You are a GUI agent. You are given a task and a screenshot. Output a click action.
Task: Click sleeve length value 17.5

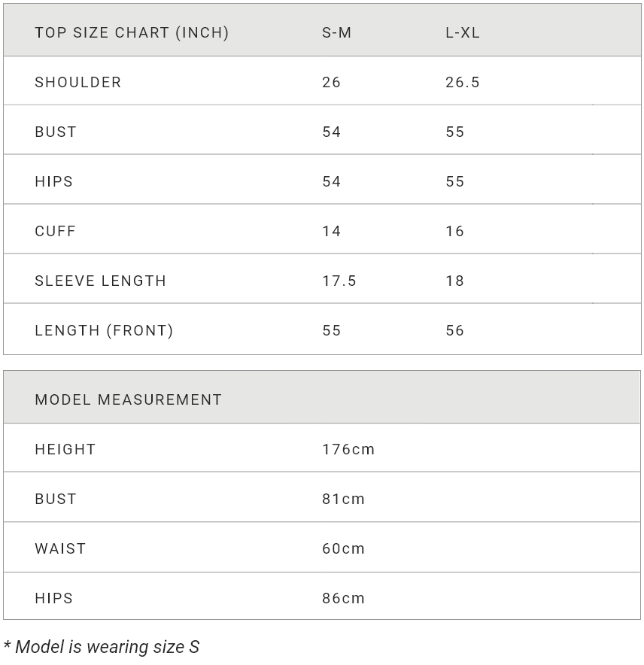[339, 281]
